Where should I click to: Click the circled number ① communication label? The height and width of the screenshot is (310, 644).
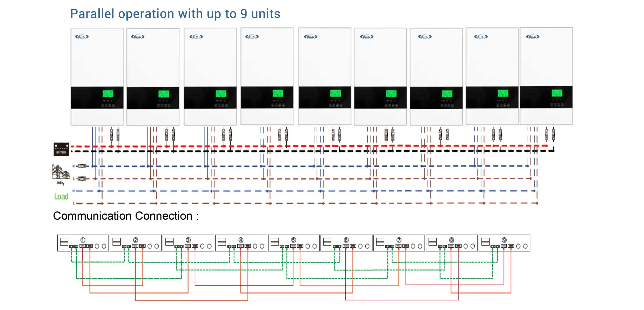click(83, 240)
